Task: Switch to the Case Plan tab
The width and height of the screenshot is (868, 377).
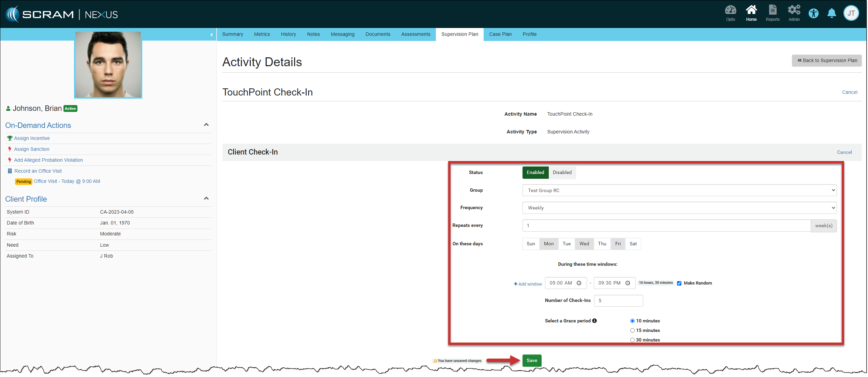Action: [x=500, y=34]
